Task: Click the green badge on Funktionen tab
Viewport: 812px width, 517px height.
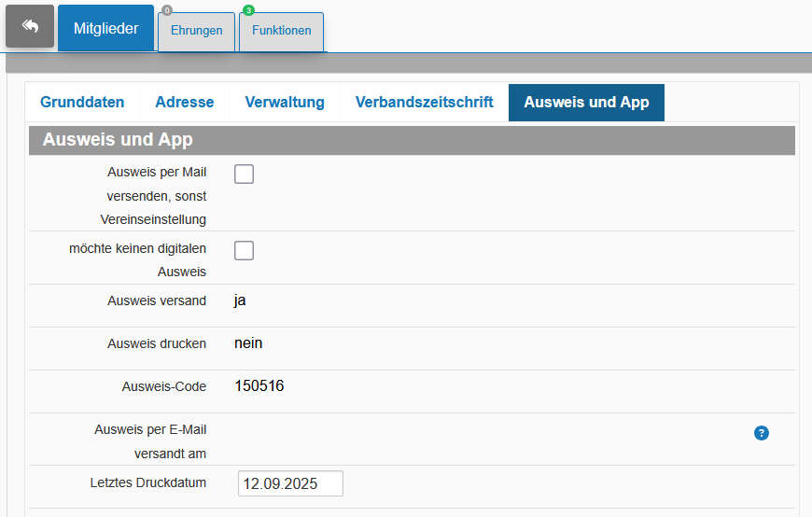Action: click(248, 10)
